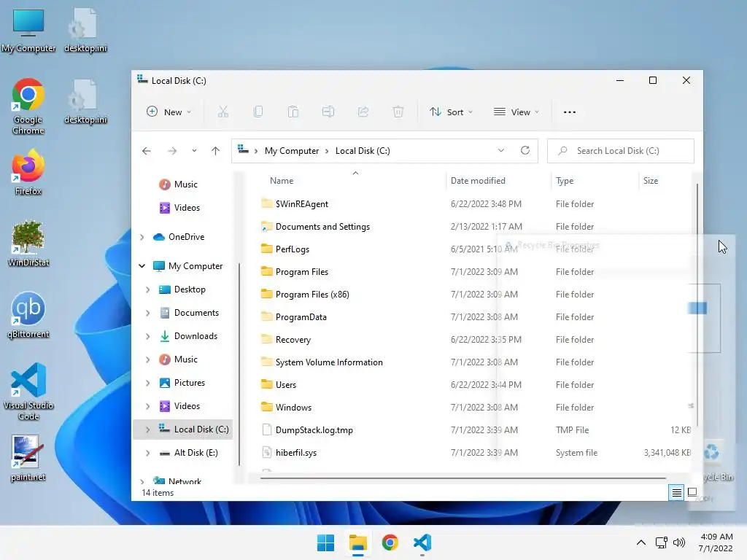Click the volume tray icon
Screen dimensions: 747x560
(679, 542)
